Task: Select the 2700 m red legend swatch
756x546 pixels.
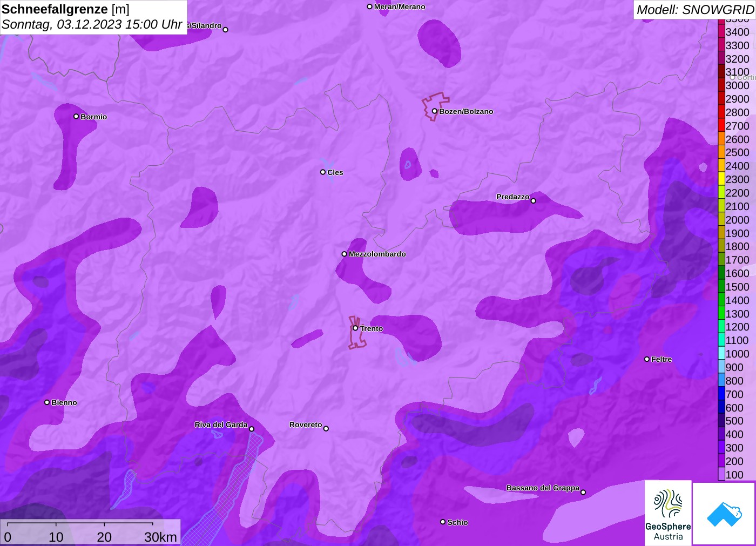Action: pos(721,125)
